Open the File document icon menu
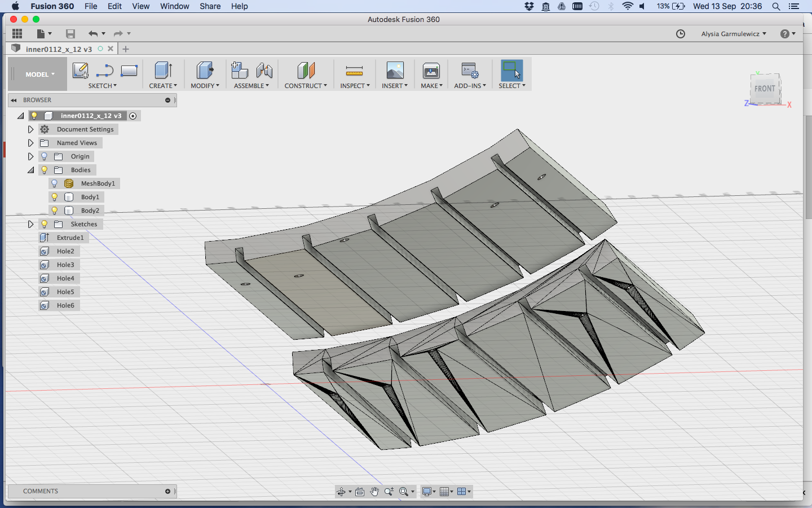The image size is (812, 508). tap(43, 34)
